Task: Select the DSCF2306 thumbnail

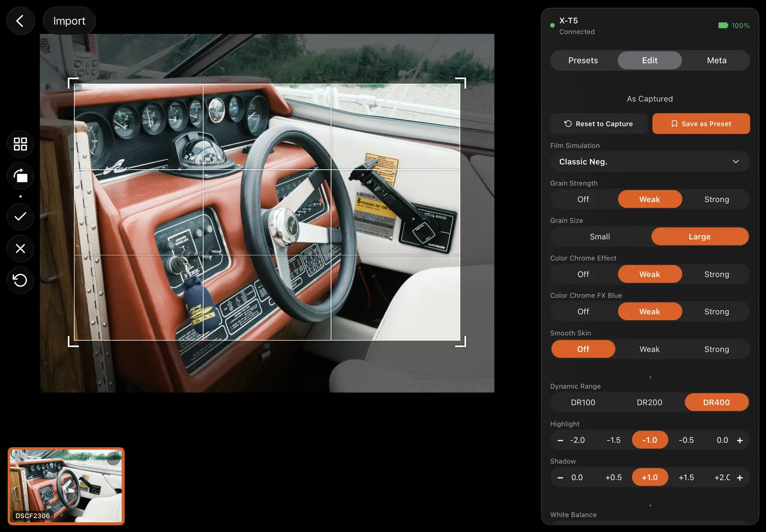Action: (66, 486)
